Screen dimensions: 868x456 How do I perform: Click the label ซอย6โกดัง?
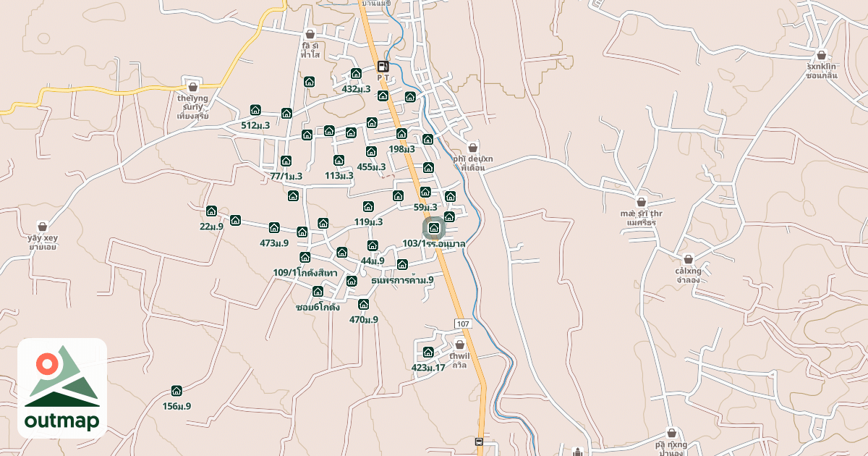click(x=318, y=307)
